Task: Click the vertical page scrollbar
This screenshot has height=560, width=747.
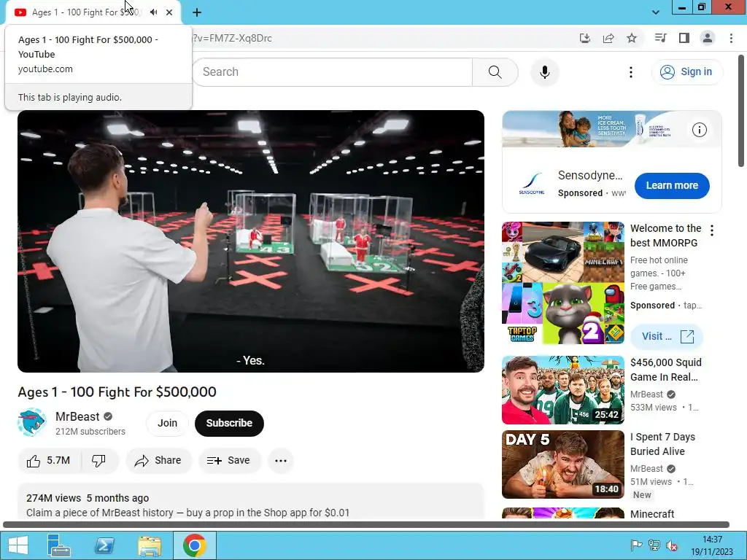Action: [741, 111]
